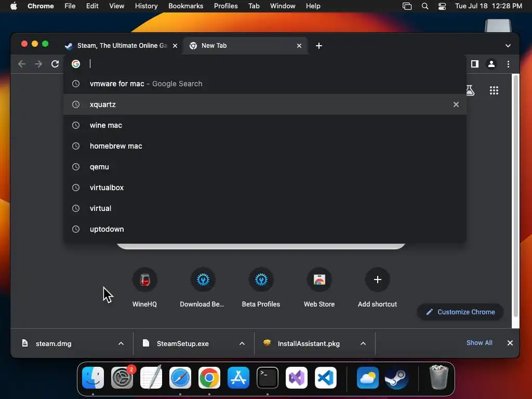532x399 pixels.
Task: Click into the address bar field
Action: [x=264, y=64]
